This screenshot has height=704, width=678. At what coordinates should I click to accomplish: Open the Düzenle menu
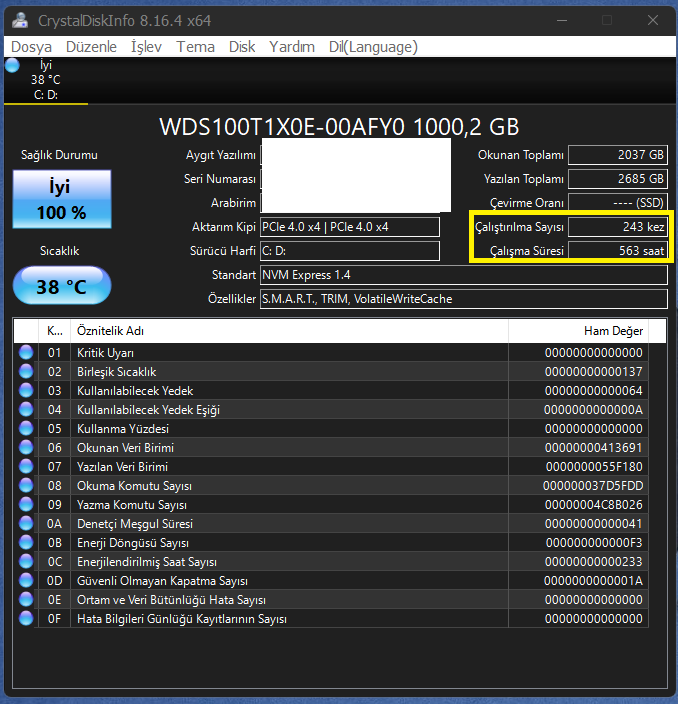tap(91, 47)
